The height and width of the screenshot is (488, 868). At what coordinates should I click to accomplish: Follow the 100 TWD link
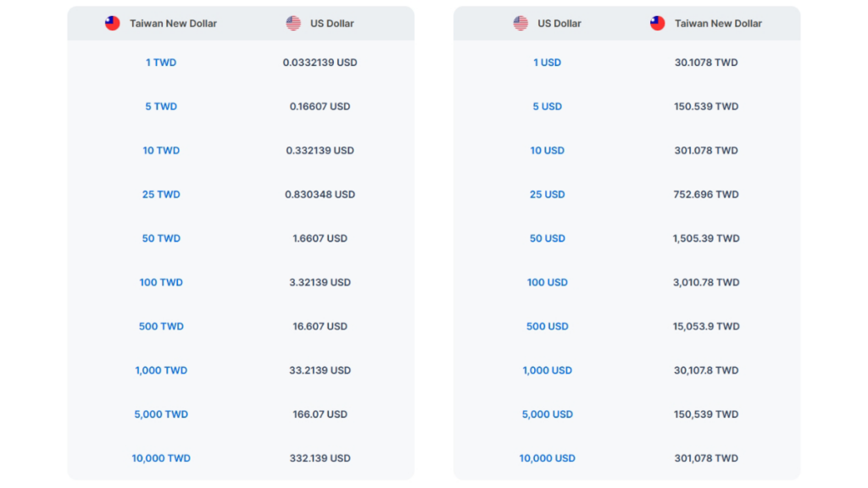pyautogui.click(x=161, y=283)
